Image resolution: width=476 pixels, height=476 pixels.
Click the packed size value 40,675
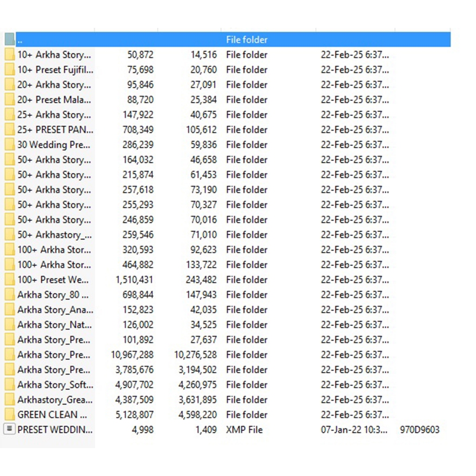(x=204, y=115)
